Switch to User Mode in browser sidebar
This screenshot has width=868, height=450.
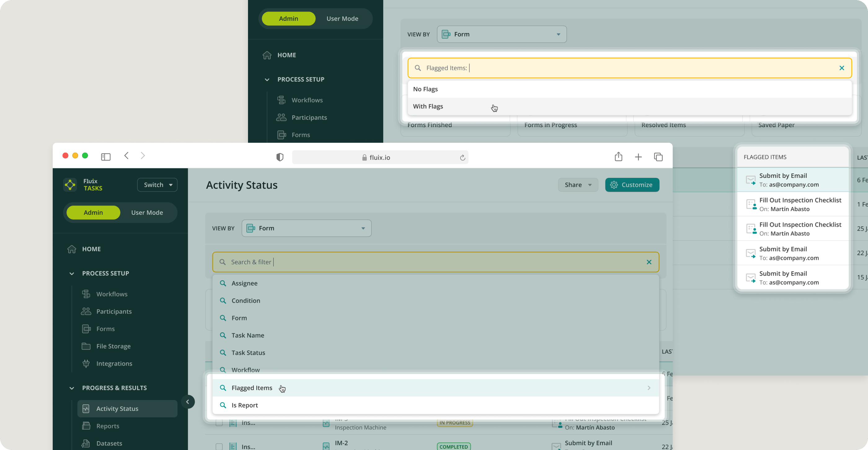147,213
